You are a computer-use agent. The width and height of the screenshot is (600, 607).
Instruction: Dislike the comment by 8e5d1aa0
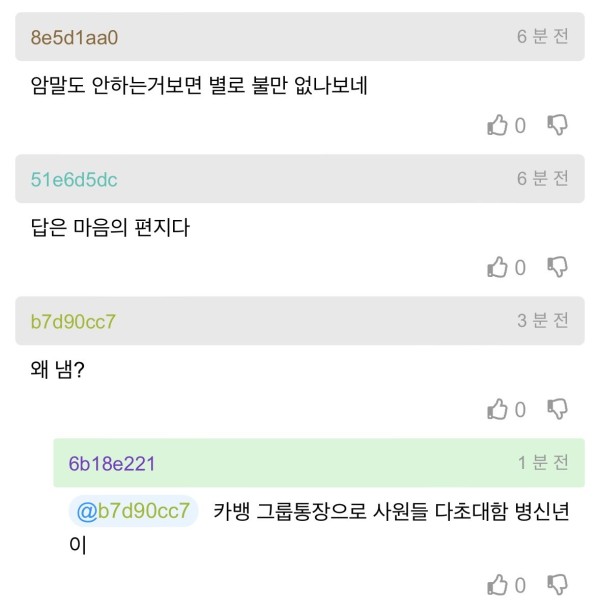(557, 125)
